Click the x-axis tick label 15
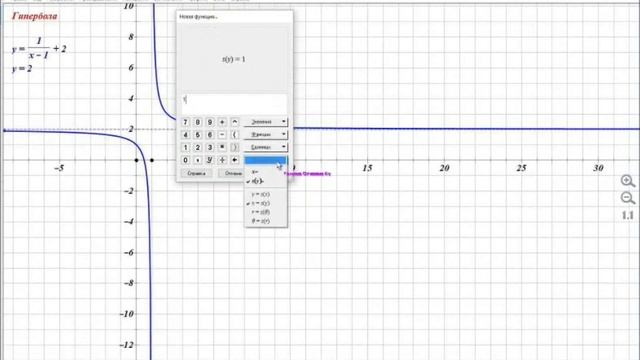Image resolution: width=640 pixels, height=360 pixels. [367, 168]
